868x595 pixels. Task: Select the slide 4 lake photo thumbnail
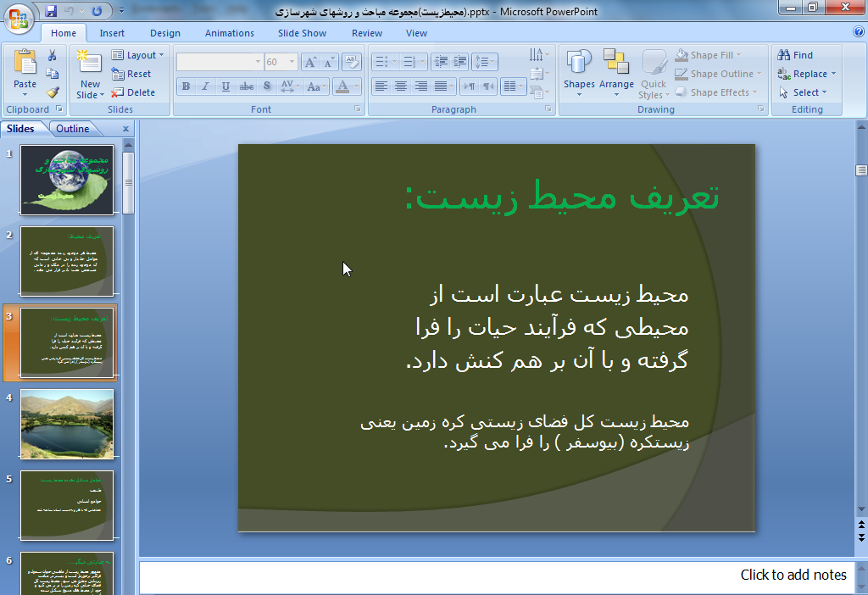[67, 424]
